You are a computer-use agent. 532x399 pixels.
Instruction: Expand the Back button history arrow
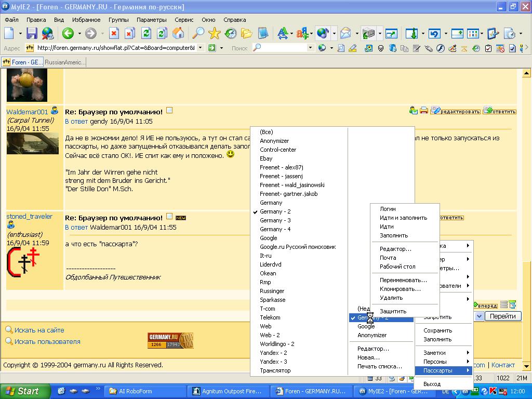[79, 33]
